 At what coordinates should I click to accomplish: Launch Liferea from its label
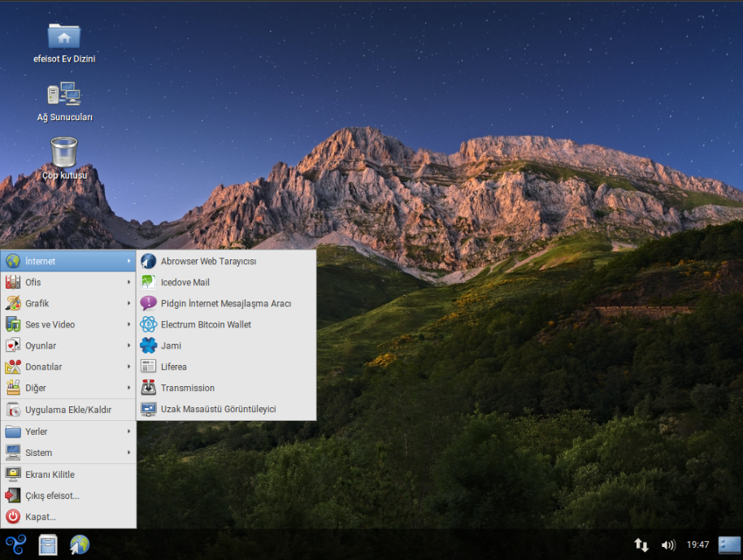(173, 367)
